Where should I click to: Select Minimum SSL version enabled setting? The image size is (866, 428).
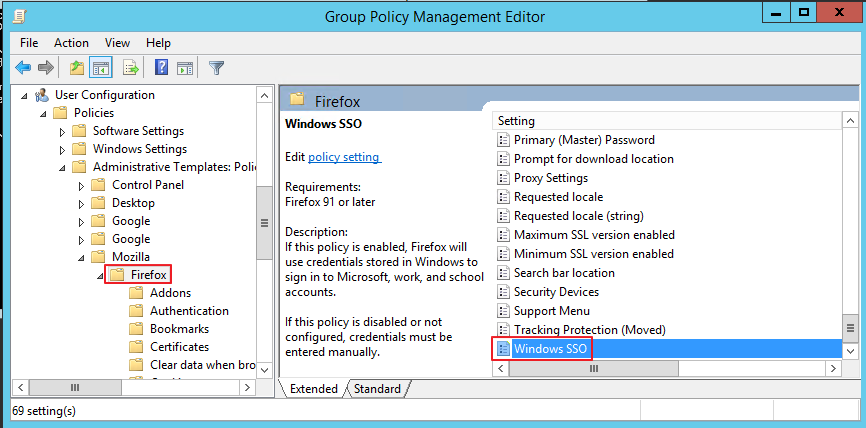594,254
